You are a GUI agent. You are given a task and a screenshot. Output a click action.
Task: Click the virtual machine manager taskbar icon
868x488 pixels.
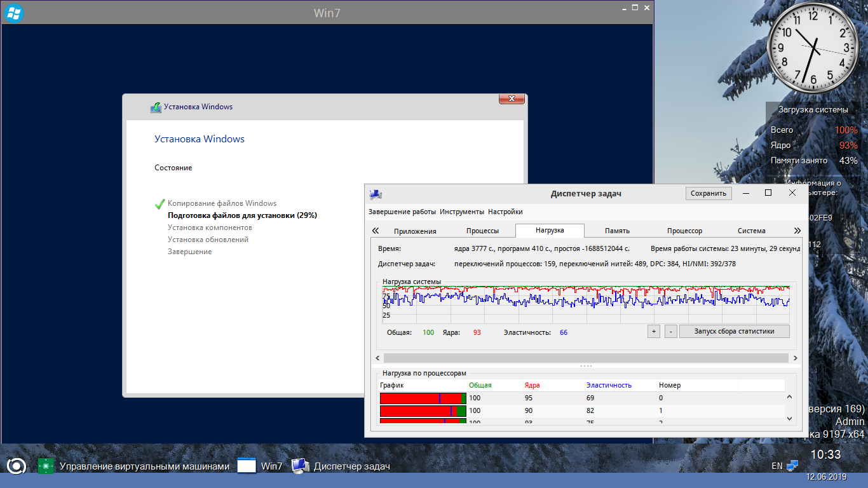46,466
